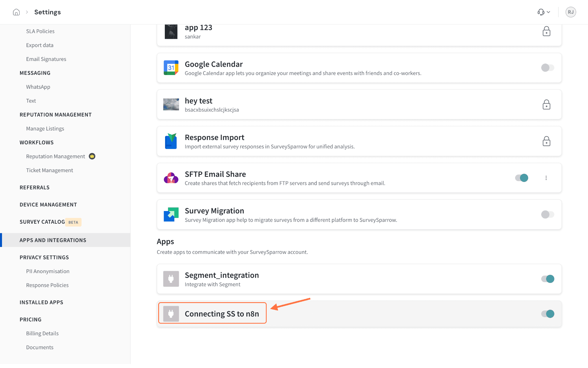Click the Reputation Management section heading
This screenshot has width=588, height=368.
(56, 115)
